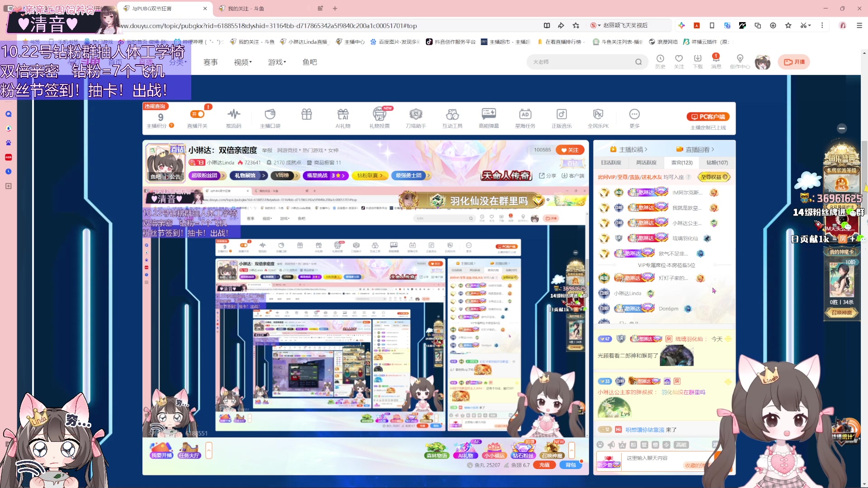Image resolution: width=868 pixels, height=488 pixels.
Task: Open the 消息 messages bell
Action: pyautogui.click(x=716, y=61)
